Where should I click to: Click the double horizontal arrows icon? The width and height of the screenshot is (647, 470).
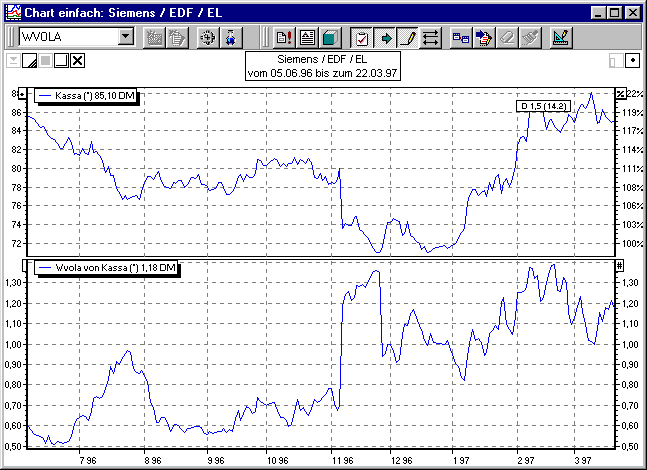coord(431,37)
